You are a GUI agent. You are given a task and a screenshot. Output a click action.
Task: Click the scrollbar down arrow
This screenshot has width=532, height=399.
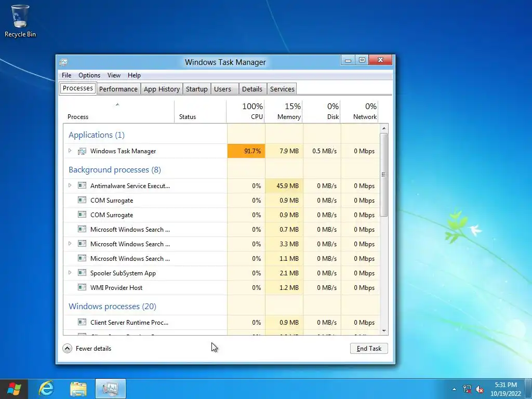tap(384, 331)
